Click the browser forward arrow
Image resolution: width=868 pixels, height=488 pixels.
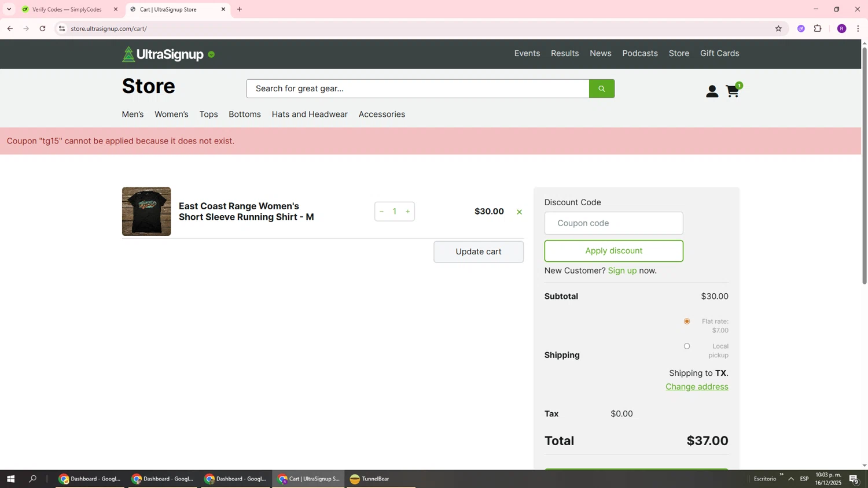click(x=26, y=28)
